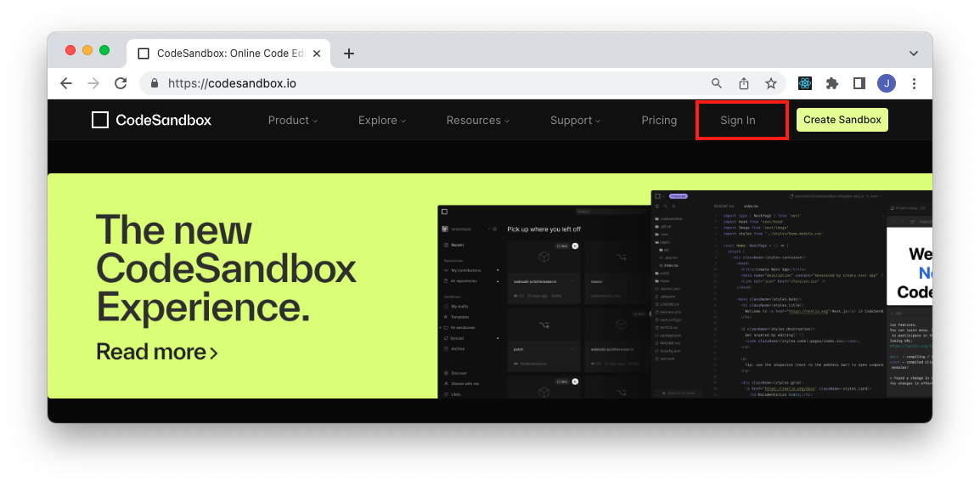Click the share page icon
980x486 pixels.
pyautogui.click(x=744, y=83)
